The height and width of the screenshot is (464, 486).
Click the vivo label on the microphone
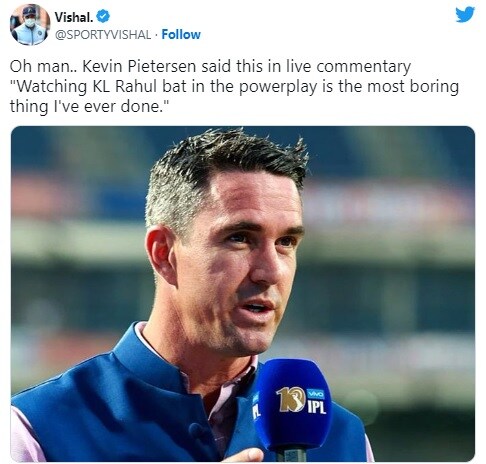315,394
